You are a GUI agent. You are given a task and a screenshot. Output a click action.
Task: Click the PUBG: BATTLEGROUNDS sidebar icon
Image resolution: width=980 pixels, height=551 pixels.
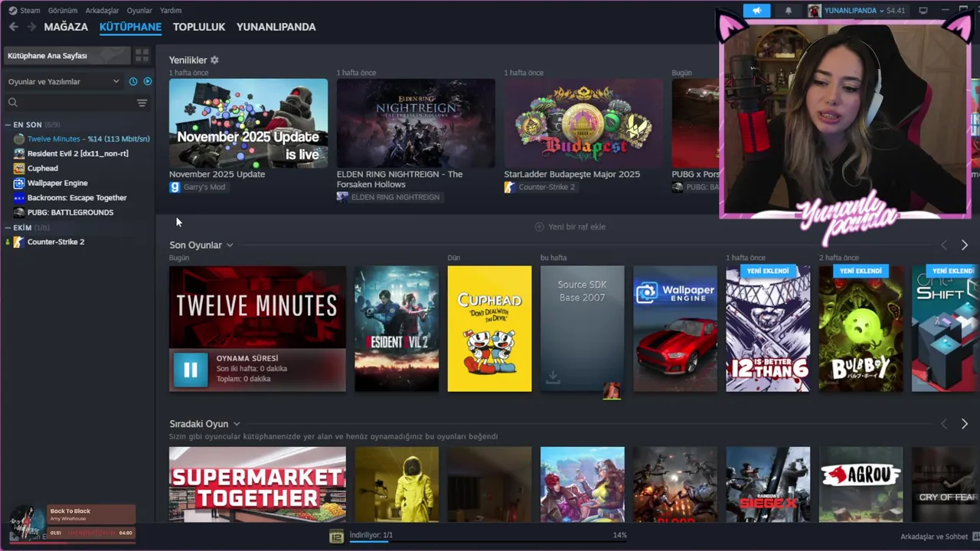(x=19, y=212)
